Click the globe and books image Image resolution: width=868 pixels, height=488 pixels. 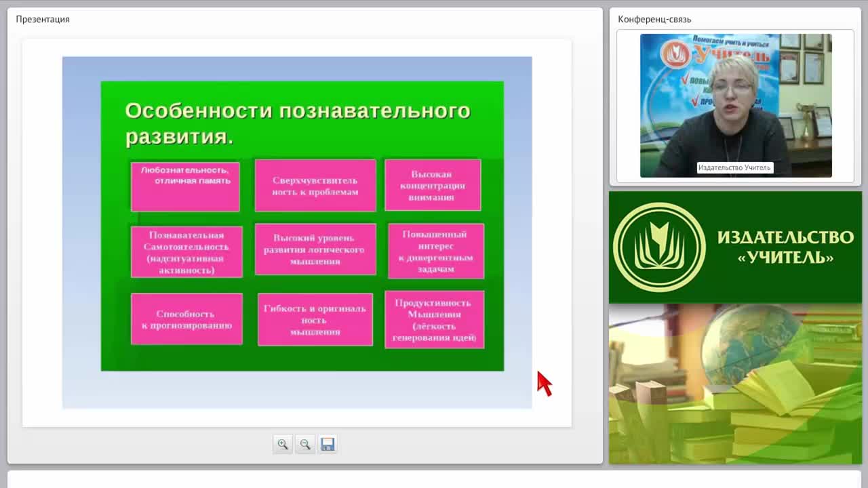coord(735,384)
